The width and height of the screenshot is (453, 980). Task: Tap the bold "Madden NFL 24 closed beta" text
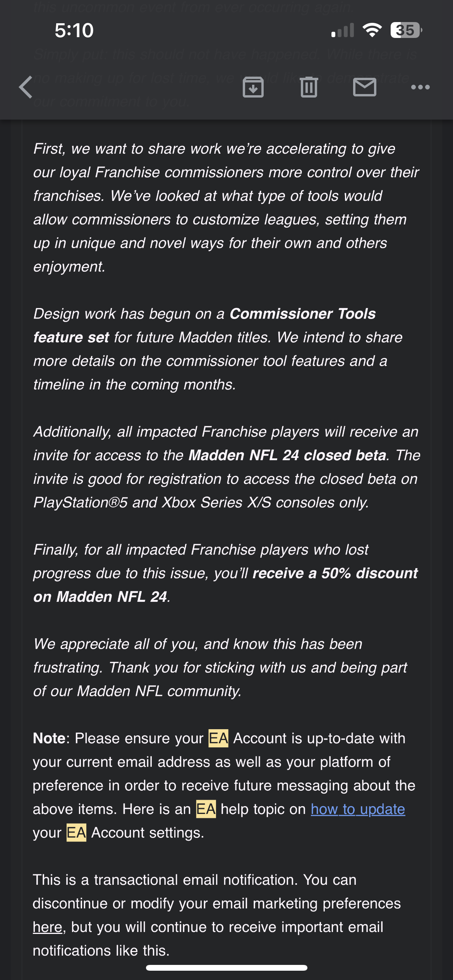coord(287,456)
